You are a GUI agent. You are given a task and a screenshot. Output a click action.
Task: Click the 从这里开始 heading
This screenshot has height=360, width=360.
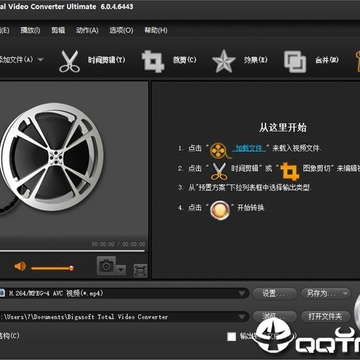pyautogui.click(x=283, y=127)
